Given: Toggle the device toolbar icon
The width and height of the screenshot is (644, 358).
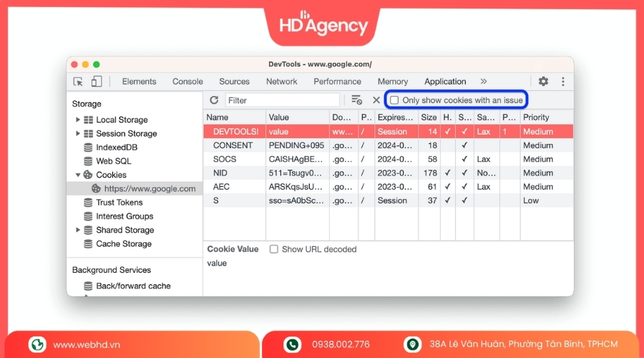Looking at the screenshot, I should point(97,82).
